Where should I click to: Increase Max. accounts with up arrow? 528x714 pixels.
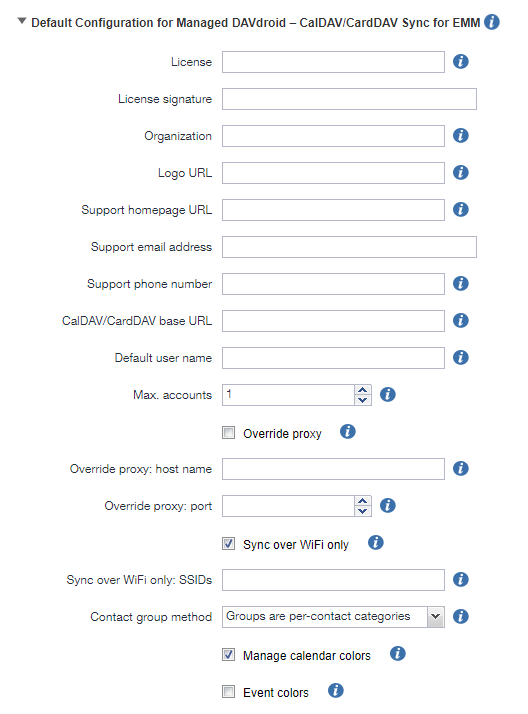(x=363, y=390)
